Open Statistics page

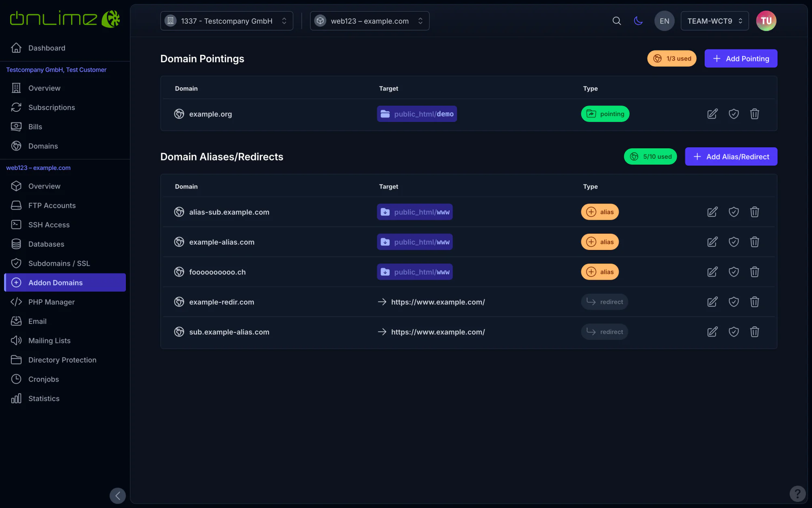point(65,398)
